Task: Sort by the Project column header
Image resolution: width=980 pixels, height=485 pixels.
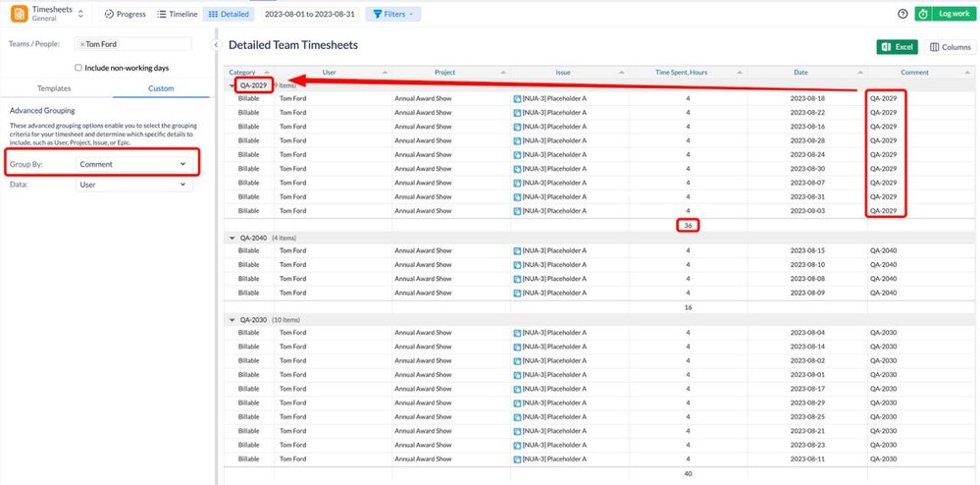Action: coord(450,73)
